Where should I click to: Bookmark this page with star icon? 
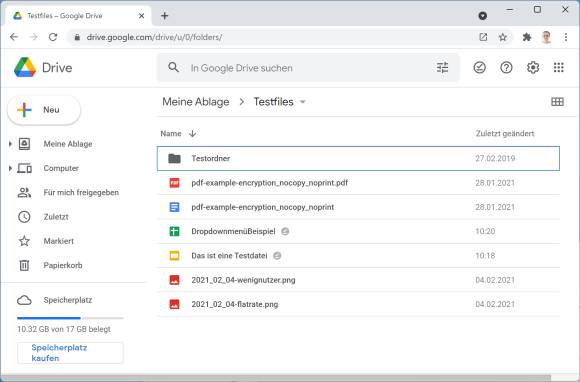[x=502, y=37]
